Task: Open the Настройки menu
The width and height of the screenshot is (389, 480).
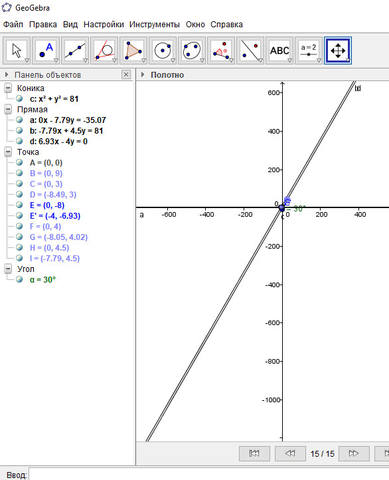Action: coord(104,24)
